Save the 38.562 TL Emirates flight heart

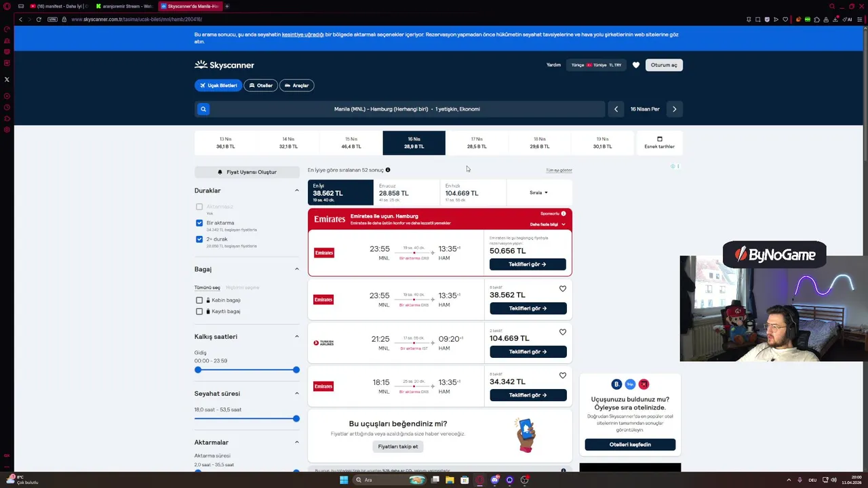tap(562, 289)
